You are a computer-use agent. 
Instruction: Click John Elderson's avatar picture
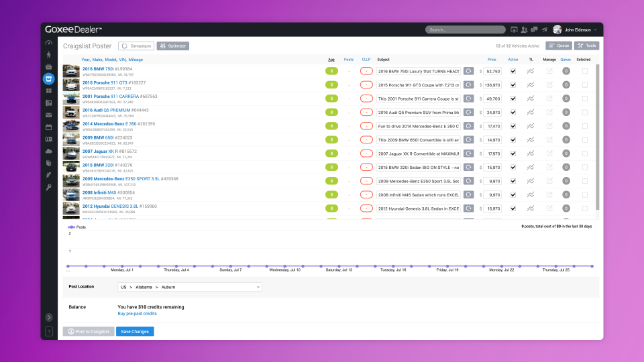point(557,29)
